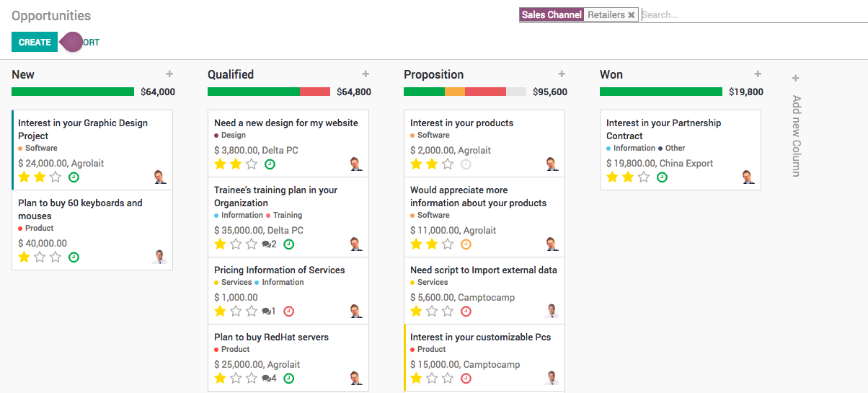This screenshot has height=393, width=868.
Task: Click comments icon on Trainee's training plan card
Action: pos(268,244)
